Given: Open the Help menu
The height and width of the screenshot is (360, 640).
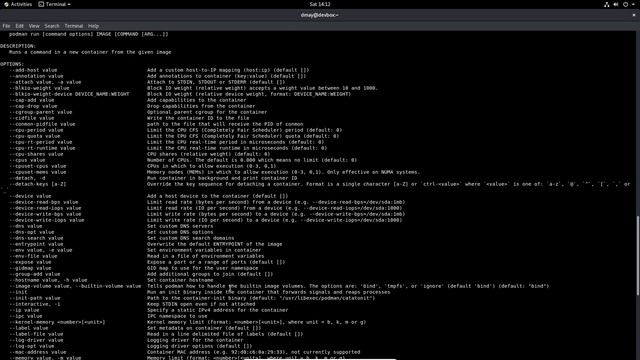Looking at the screenshot, I should [x=93, y=26].
